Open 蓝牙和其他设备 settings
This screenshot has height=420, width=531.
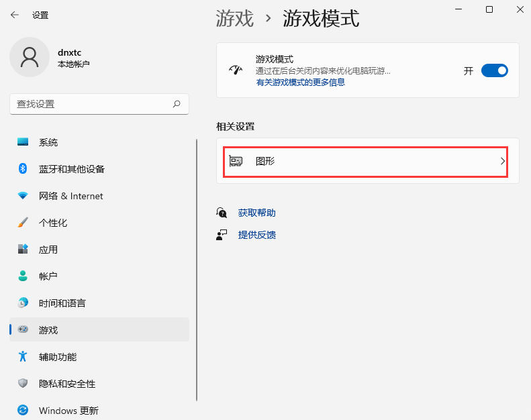[99, 169]
